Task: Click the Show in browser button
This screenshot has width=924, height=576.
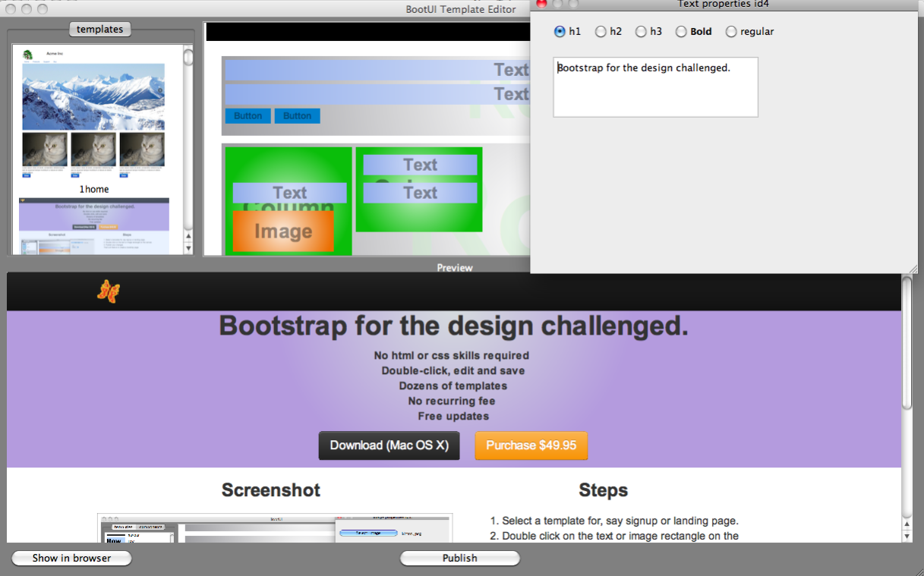Action: click(71, 558)
